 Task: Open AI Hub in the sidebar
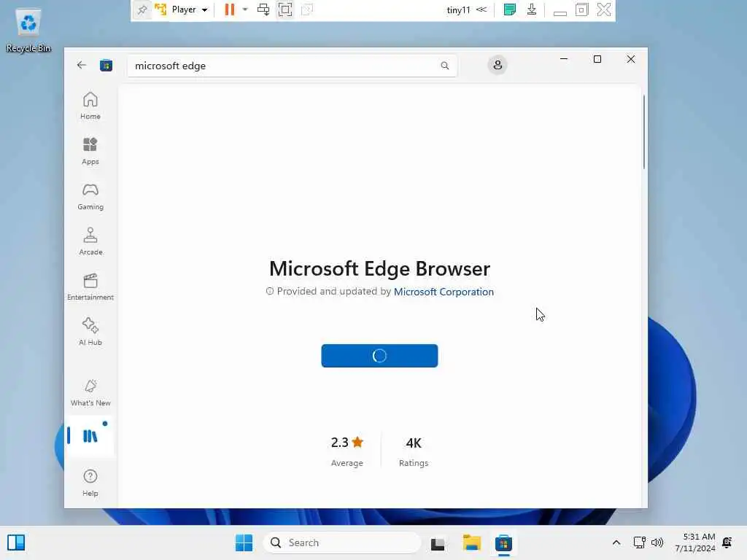(90, 332)
